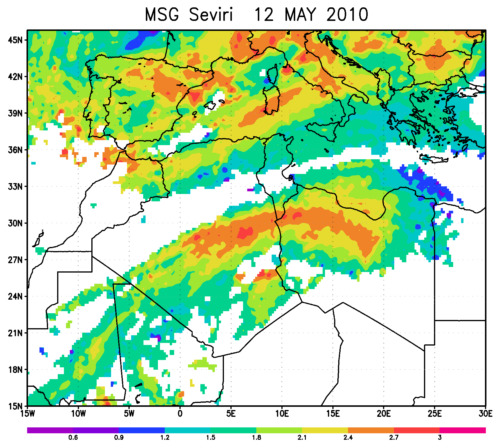500x448 pixels.
Task: Click the yellow color bar segment between 2.1 and 2.4
Action: 325,430
